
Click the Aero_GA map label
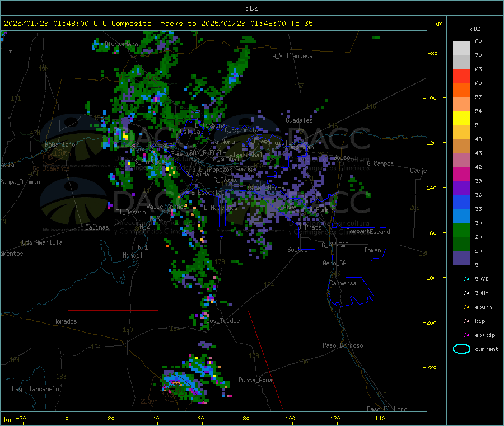334,263
